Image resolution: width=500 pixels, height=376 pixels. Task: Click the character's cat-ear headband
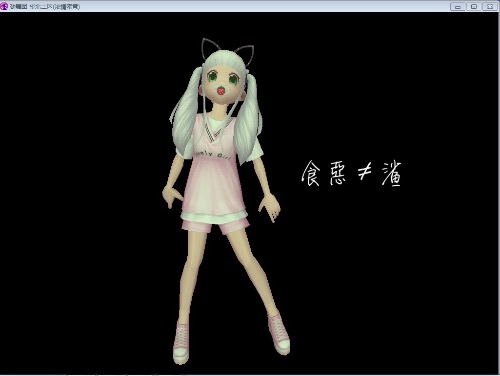click(x=227, y=49)
